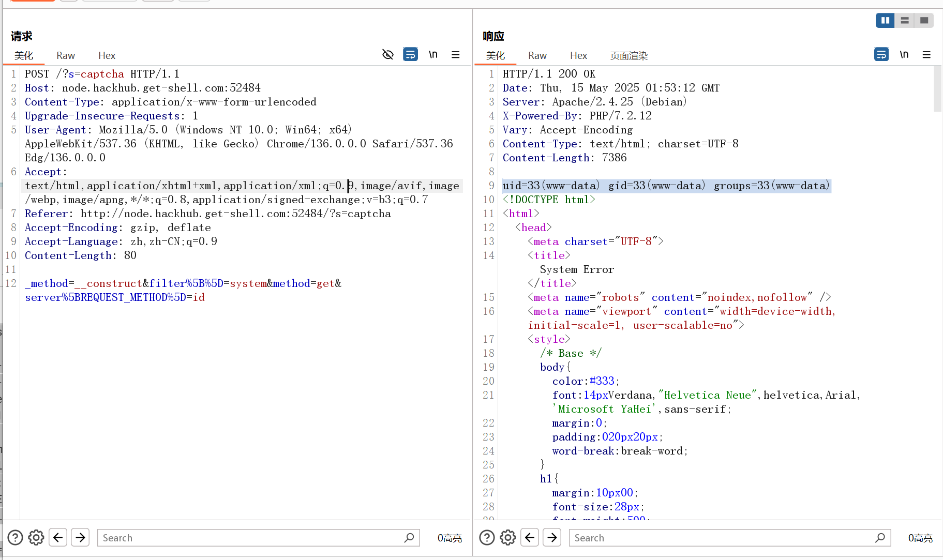The image size is (943, 560).
Task: Click the \n newline icon above the response
Action: point(905,54)
